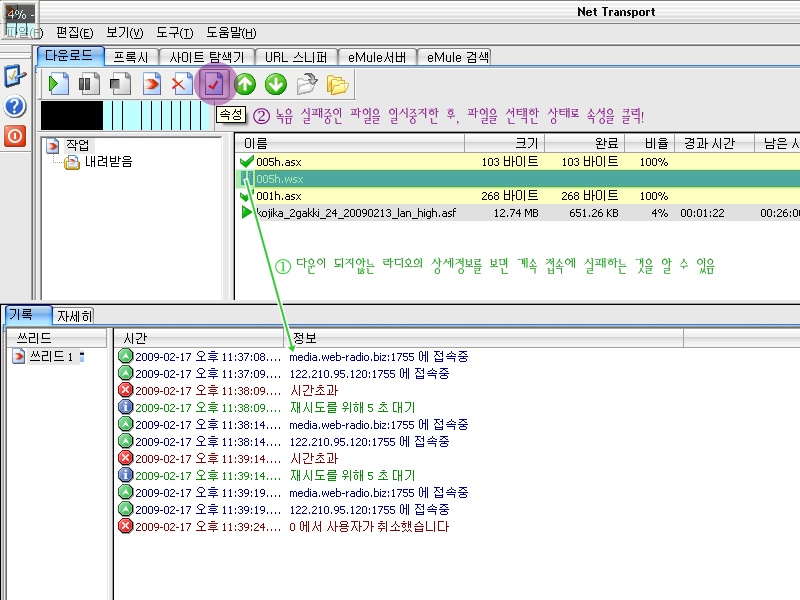Select the 11:37:09 122.210.95.120 log entry

pos(284,373)
